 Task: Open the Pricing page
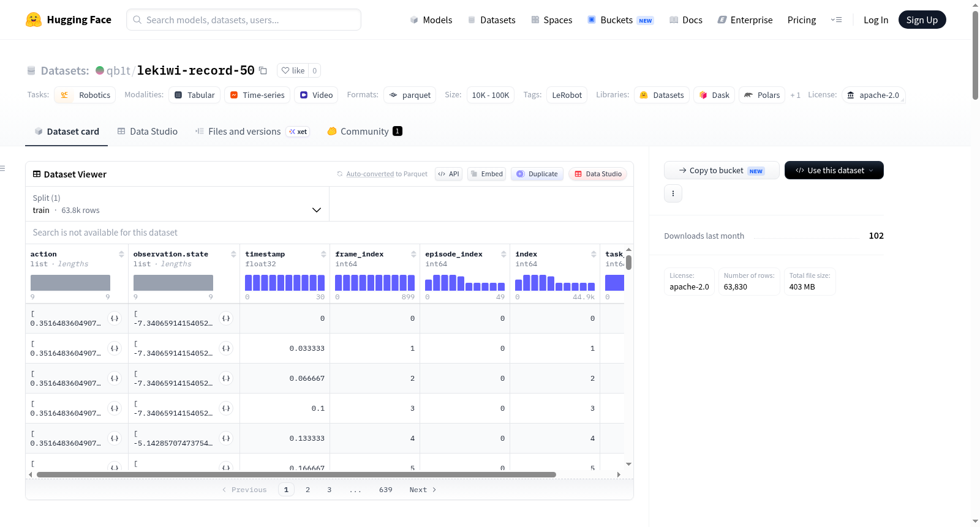801,20
